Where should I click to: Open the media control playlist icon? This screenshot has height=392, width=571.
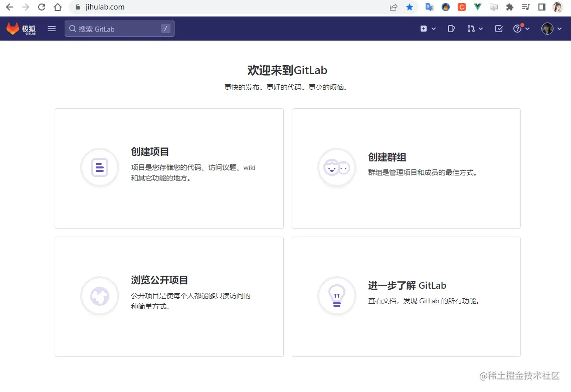point(525,7)
